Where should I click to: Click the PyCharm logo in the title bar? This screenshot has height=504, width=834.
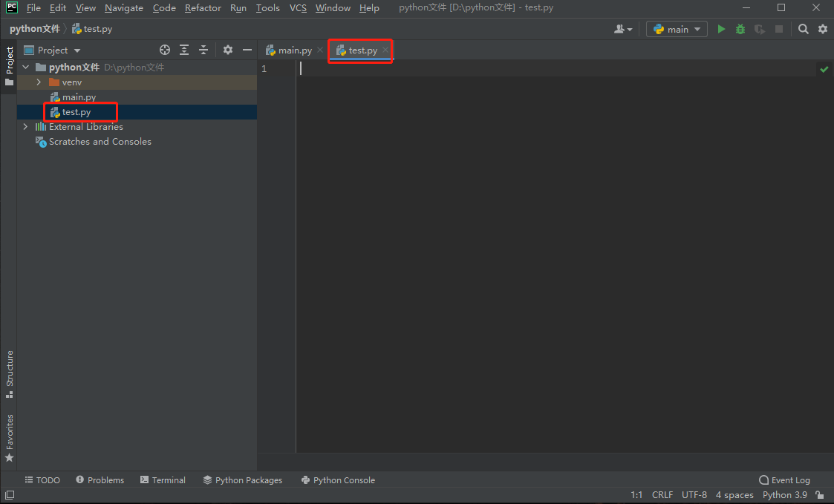tap(11, 7)
